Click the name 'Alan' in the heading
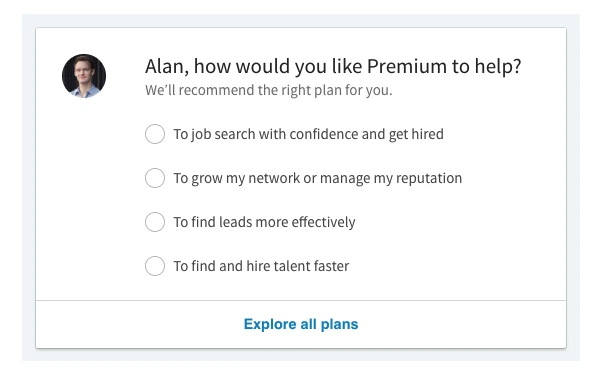Screen dimensions: 594x370 click(165, 67)
